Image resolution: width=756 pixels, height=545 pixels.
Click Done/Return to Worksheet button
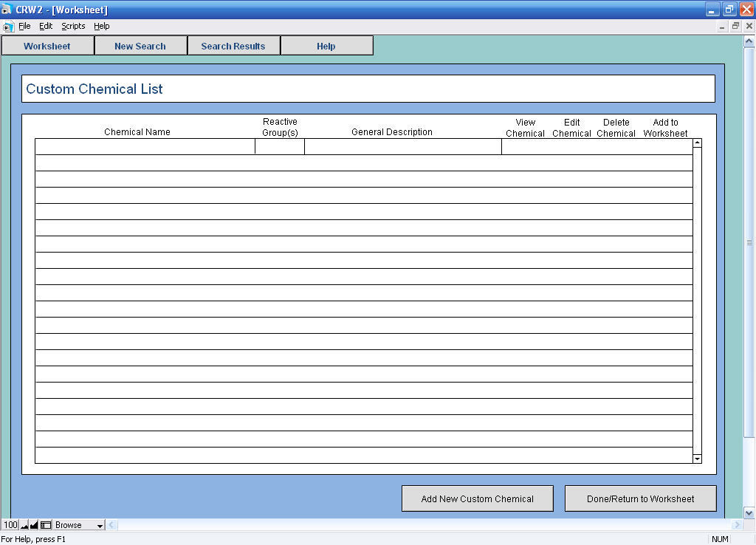640,498
